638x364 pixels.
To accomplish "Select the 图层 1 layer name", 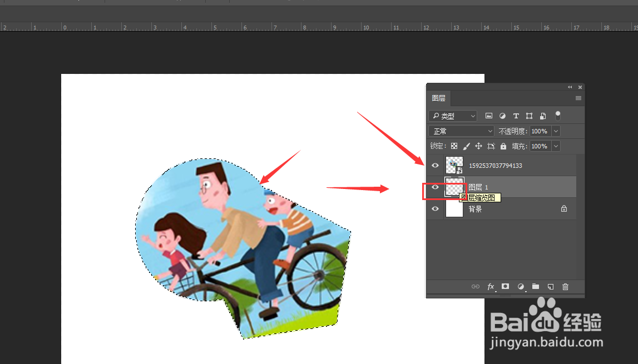I will point(478,187).
